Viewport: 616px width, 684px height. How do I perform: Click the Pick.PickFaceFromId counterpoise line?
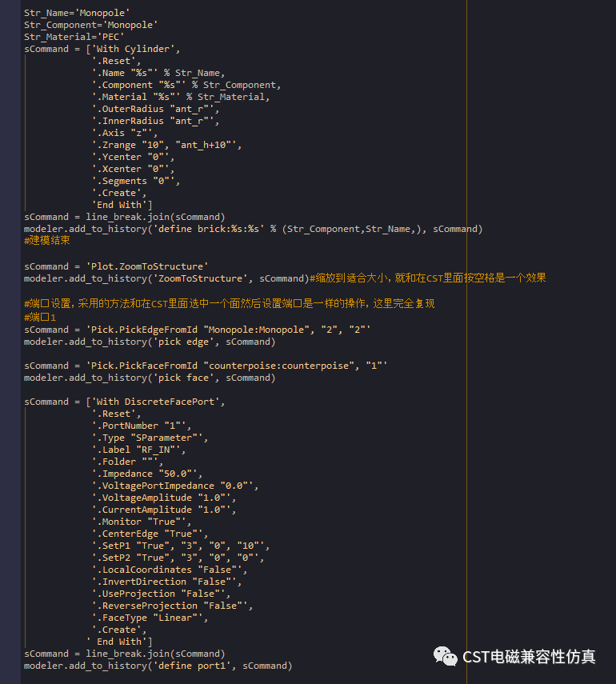[x=206, y=366]
